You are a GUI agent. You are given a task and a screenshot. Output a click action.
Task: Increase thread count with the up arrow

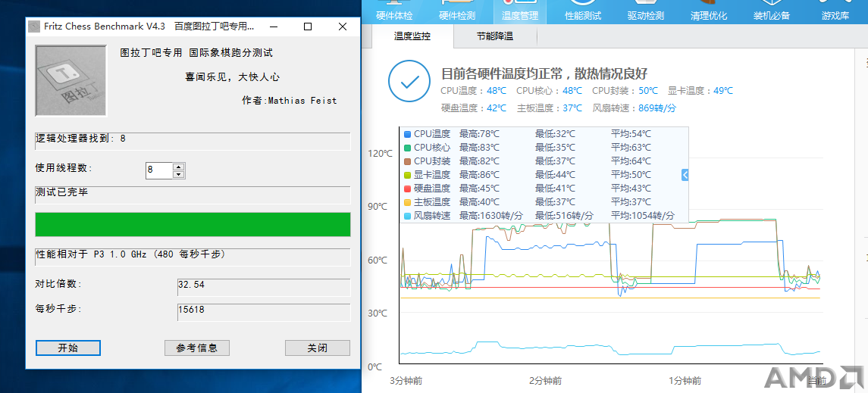pos(178,167)
